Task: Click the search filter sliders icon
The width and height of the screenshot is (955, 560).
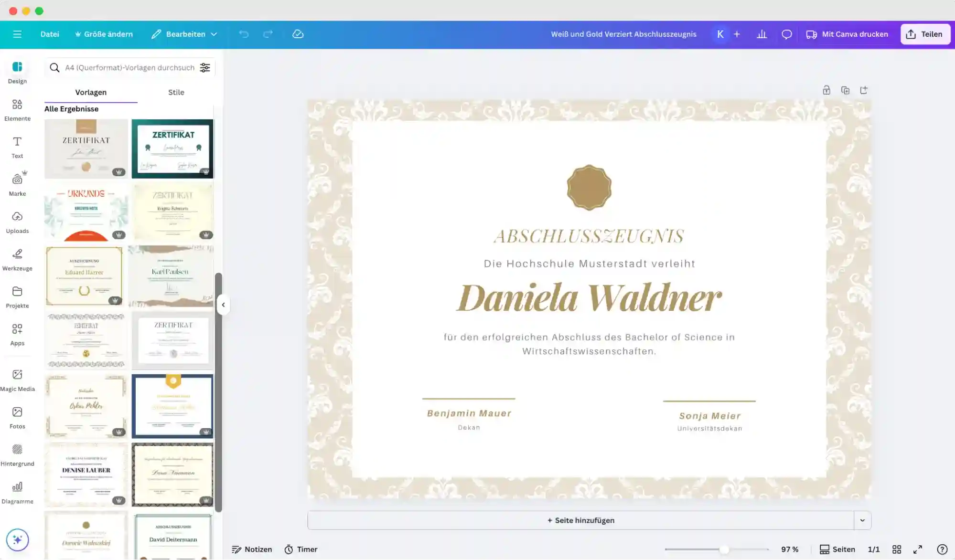Action: (x=205, y=68)
